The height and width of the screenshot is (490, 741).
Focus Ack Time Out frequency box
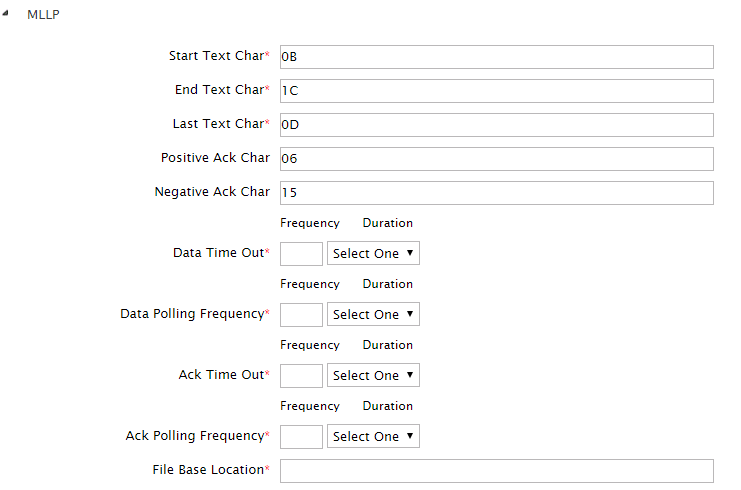coord(301,375)
